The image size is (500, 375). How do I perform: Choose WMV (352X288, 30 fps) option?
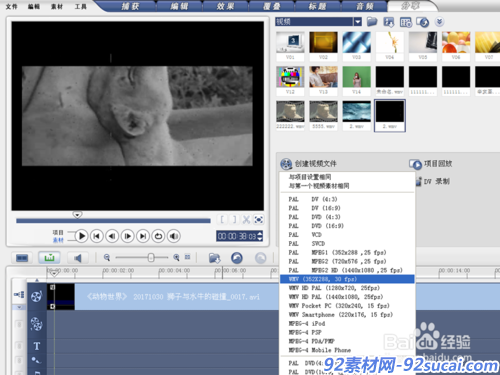347,279
